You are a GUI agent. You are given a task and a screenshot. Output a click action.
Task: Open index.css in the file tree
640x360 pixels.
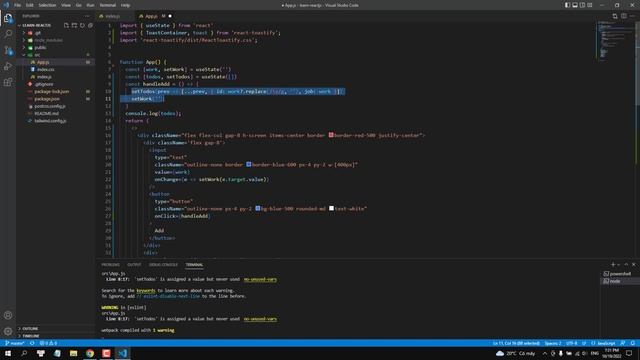pyautogui.click(x=45, y=69)
